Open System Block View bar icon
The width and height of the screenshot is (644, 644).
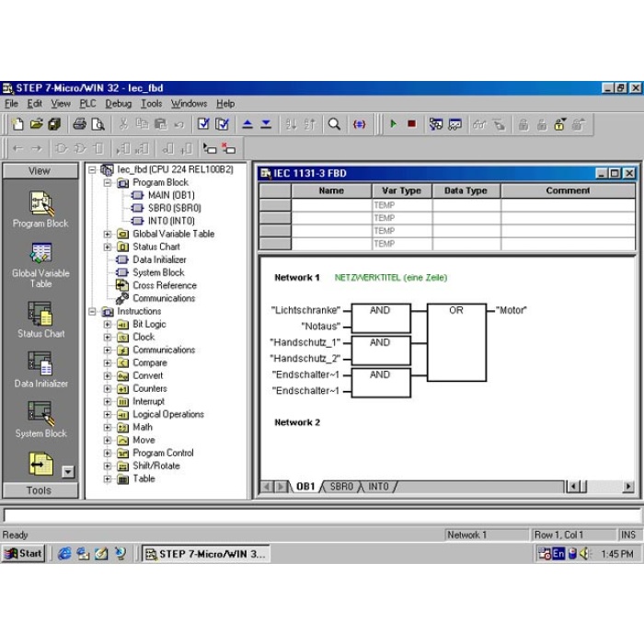click(x=40, y=420)
